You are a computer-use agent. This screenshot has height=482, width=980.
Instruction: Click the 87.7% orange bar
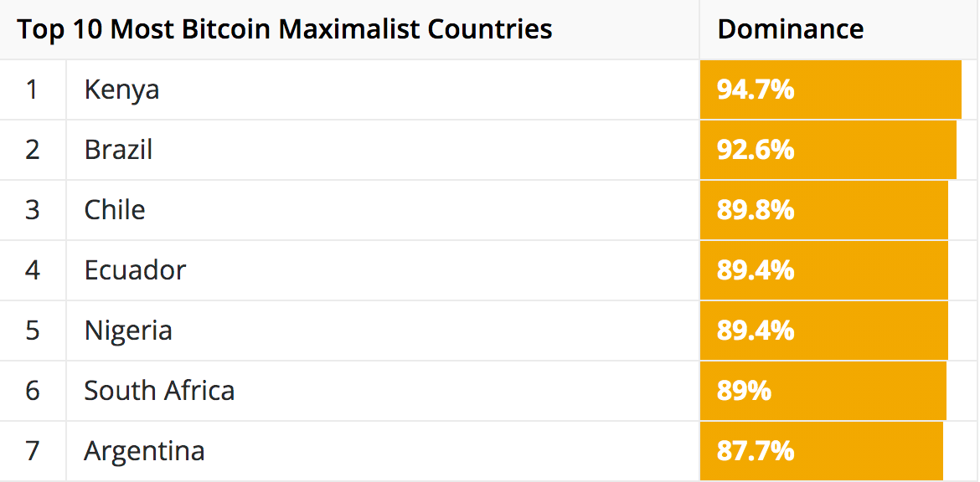pos(822,451)
